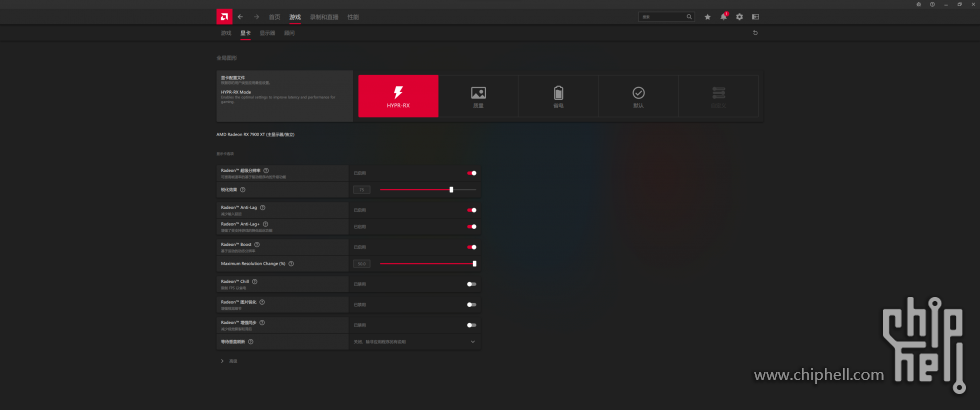Toggle the sidebar layout icon

[755, 17]
